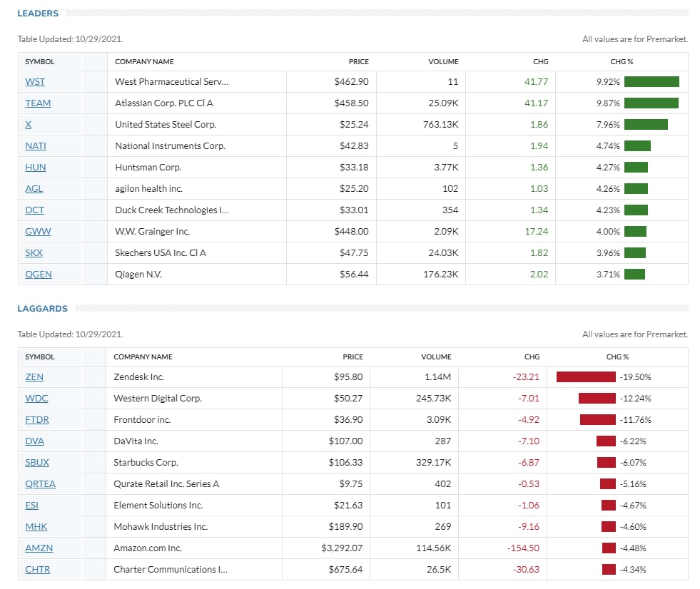Click the DCT symbol link
This screenshot has width=700, height=589.
[34, 210]
